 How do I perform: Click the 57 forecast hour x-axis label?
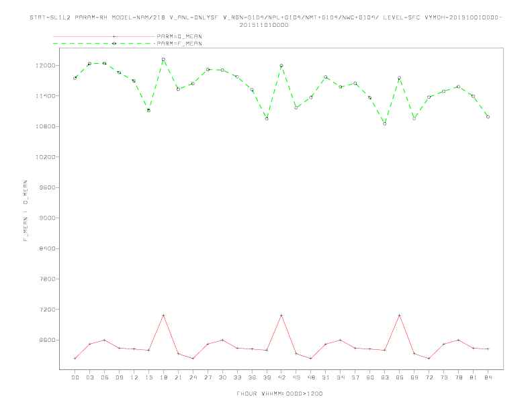pyautogui.click(x=355, y=377)
